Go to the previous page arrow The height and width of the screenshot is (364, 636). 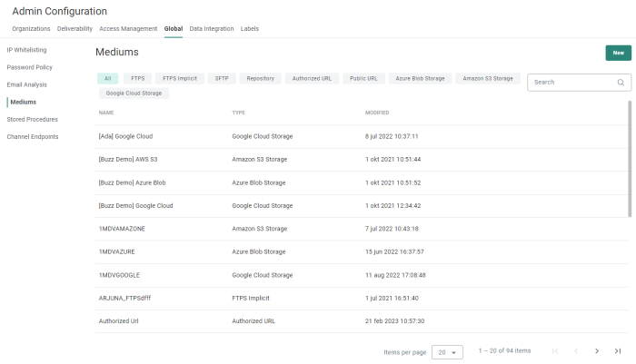coord(575,351)
